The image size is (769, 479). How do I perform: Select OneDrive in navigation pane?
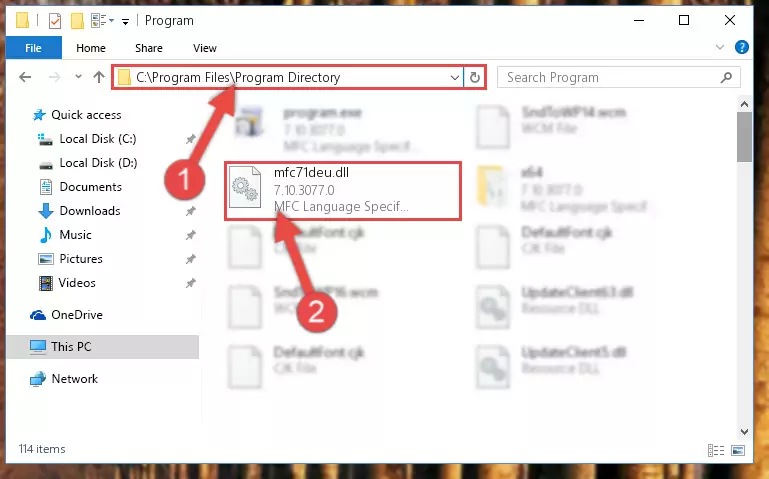(x=77, y=315)
